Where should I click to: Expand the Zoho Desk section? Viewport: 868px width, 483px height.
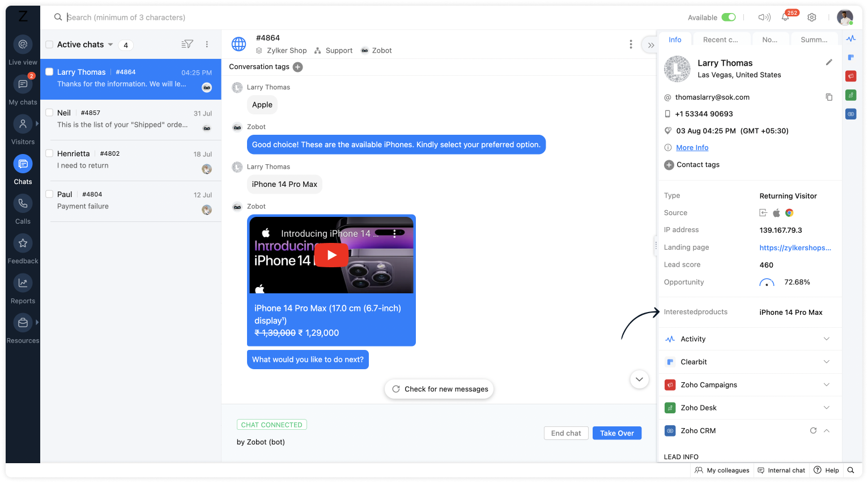click(826, 408)
